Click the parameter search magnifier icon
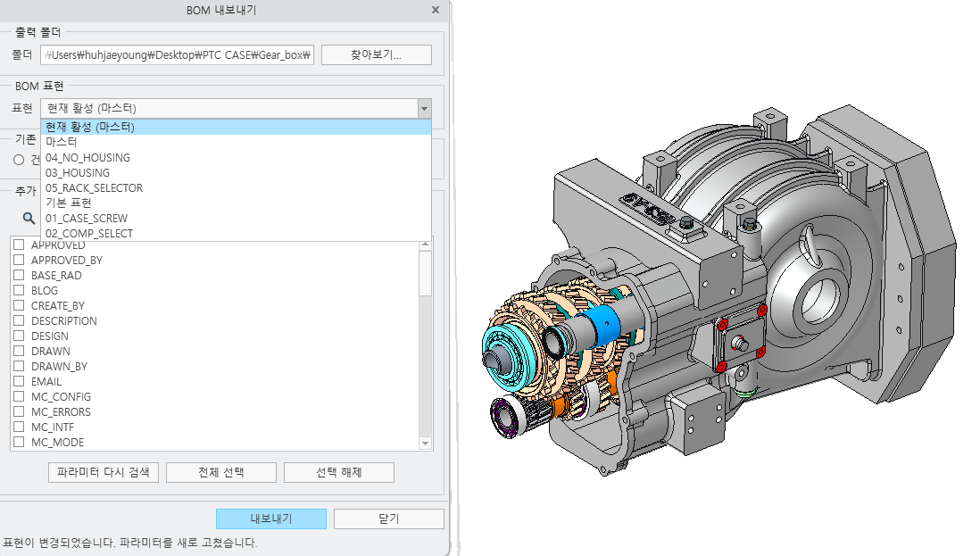Screen dimensions: 980x556 coord(29,218)
